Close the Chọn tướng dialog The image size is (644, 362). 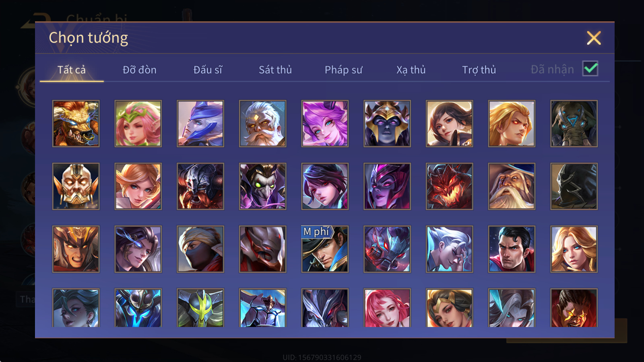pos(594,38)
